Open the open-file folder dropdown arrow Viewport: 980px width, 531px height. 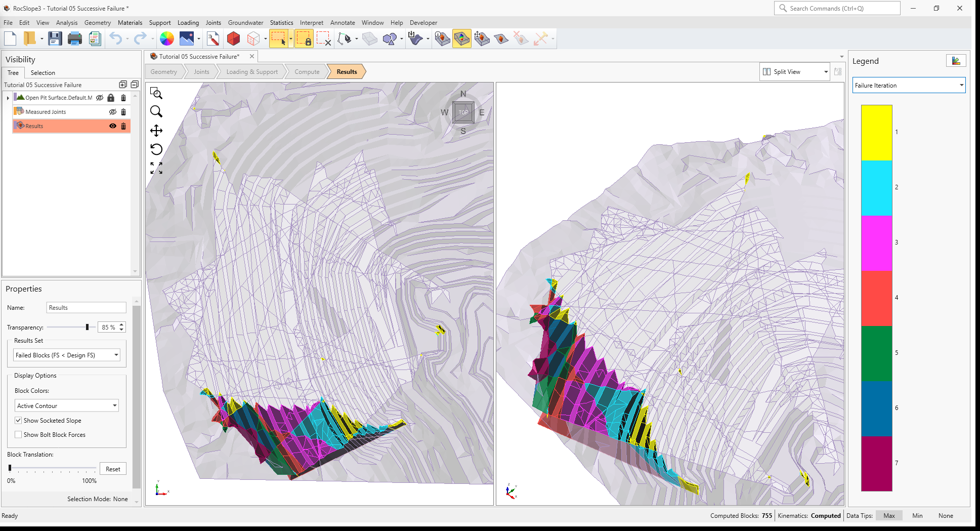click(x=41, y=39)
